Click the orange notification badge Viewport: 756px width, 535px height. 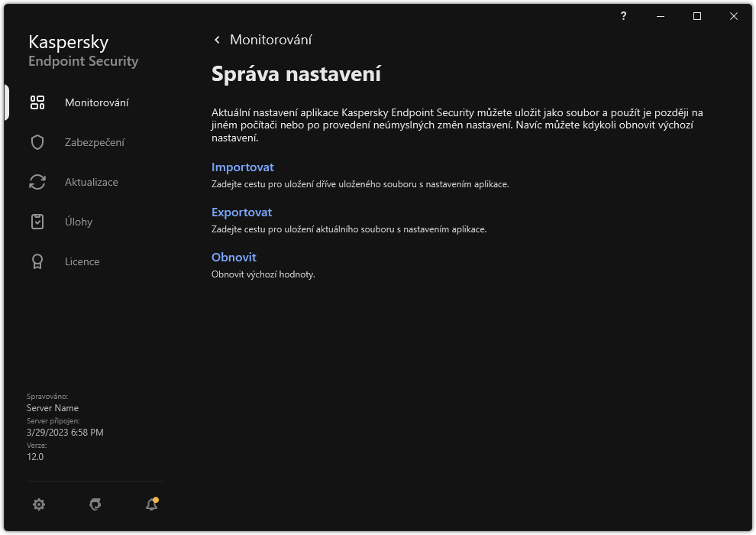[157, 498]
